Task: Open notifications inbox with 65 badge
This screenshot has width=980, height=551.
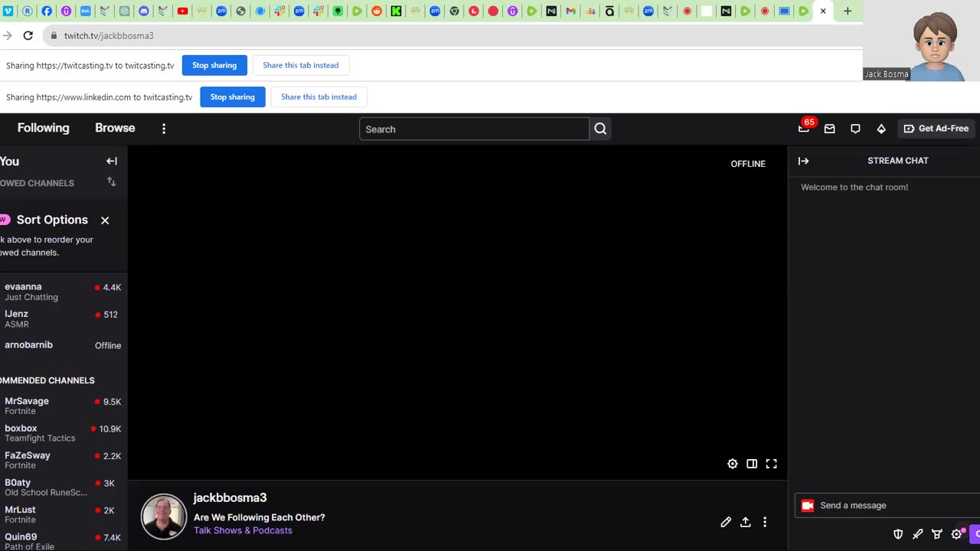Action: pyautogui.click(x=804, y=128)
